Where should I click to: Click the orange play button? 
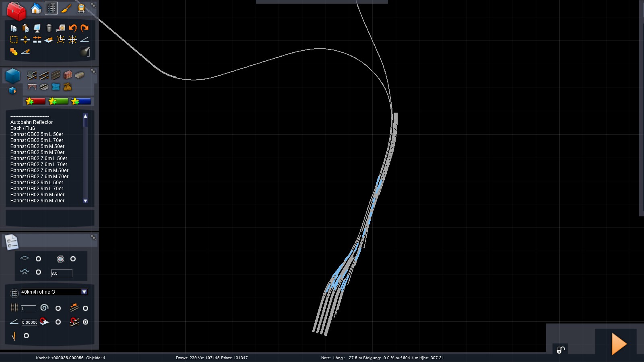[x=619, y=344]
